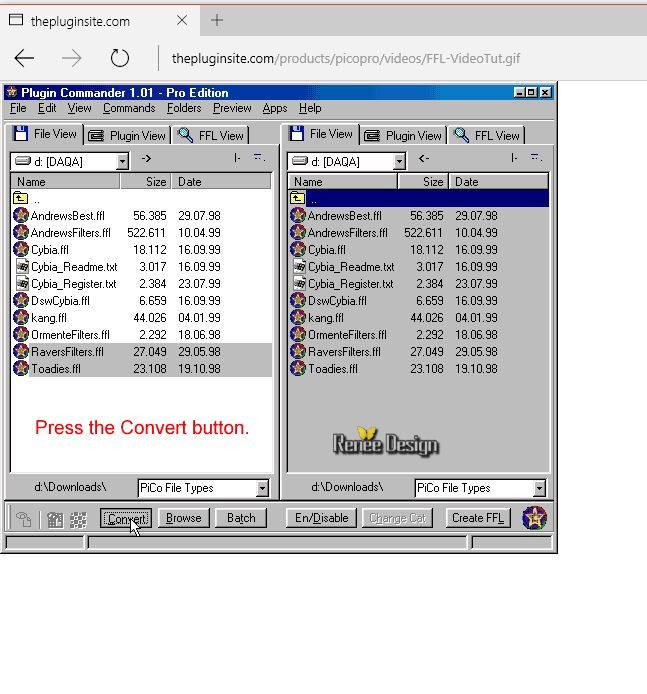Click the AndrewsBest.ffl star icon in left panel

tap(21, 215)
